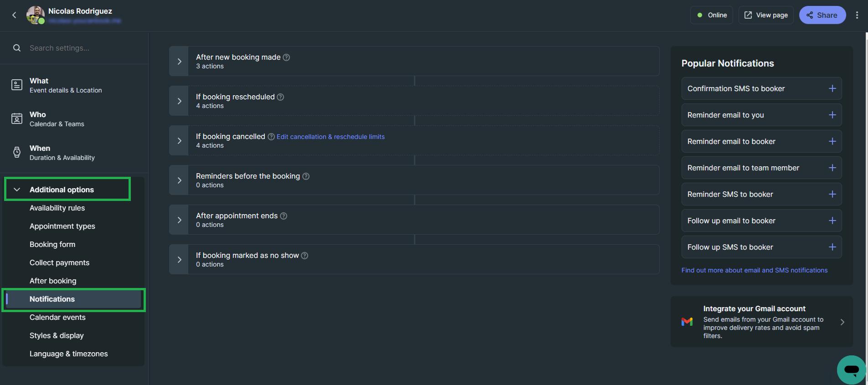The height and width of the screenshot is (385, 868).
Task: Add Confirmation SMS to booker with plus icon
Action: 832,88
